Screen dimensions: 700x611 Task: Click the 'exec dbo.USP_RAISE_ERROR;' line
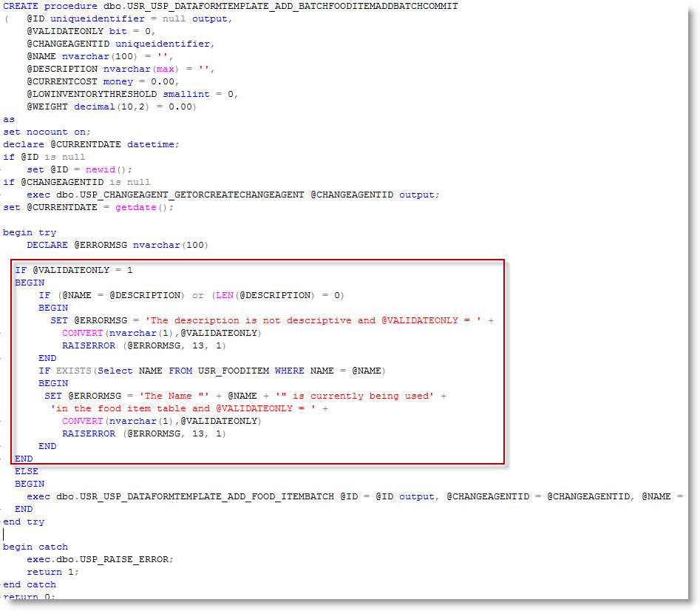pos(100,559)
